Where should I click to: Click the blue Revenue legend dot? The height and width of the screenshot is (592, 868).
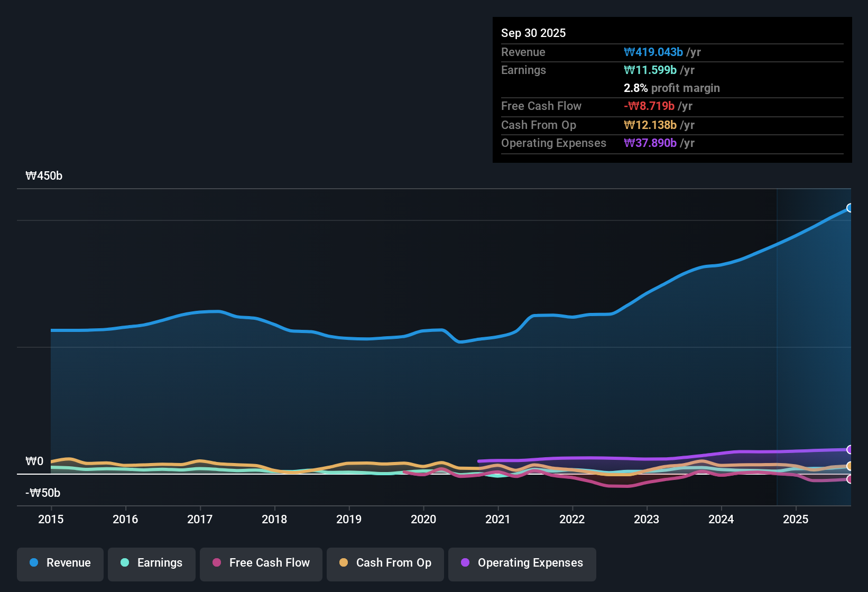(34, 563)
